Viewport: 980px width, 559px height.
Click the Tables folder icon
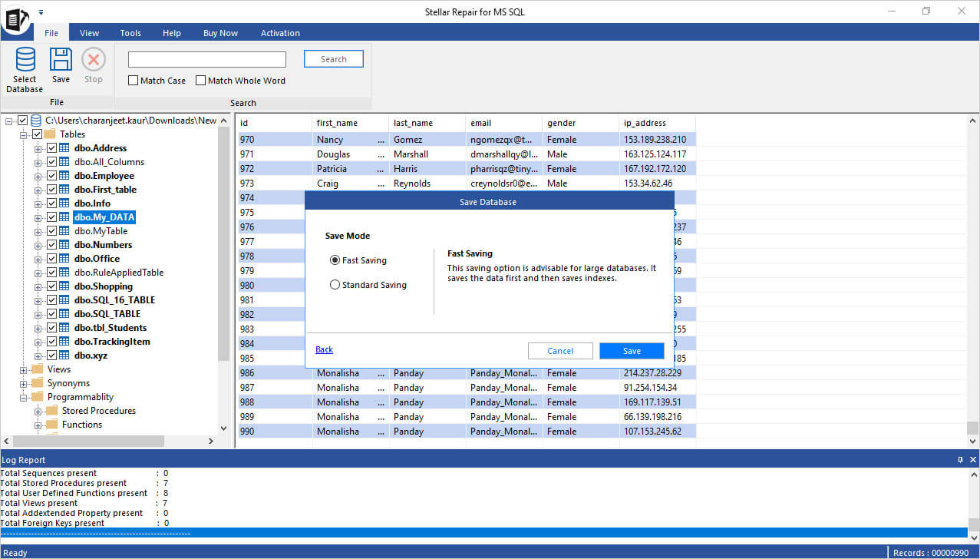coord(51,134)
